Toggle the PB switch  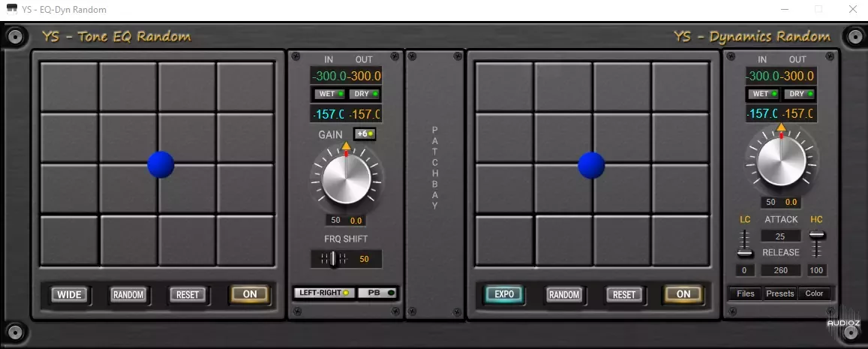[x=378, y=293]
